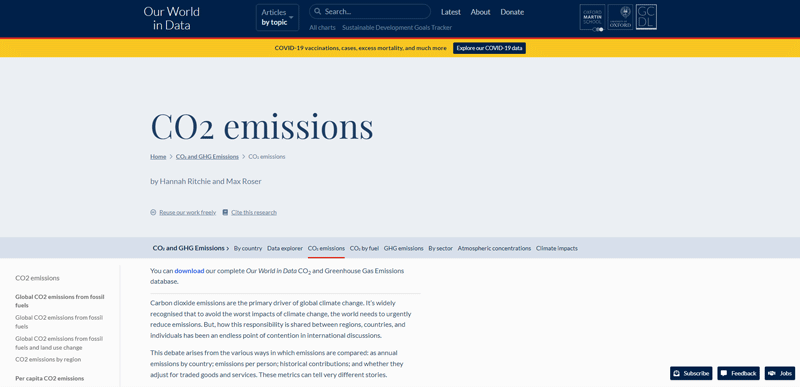800x387 pixels.
Task: Open Sustainable Development Goals Tracker link
Action: (397, 28)
